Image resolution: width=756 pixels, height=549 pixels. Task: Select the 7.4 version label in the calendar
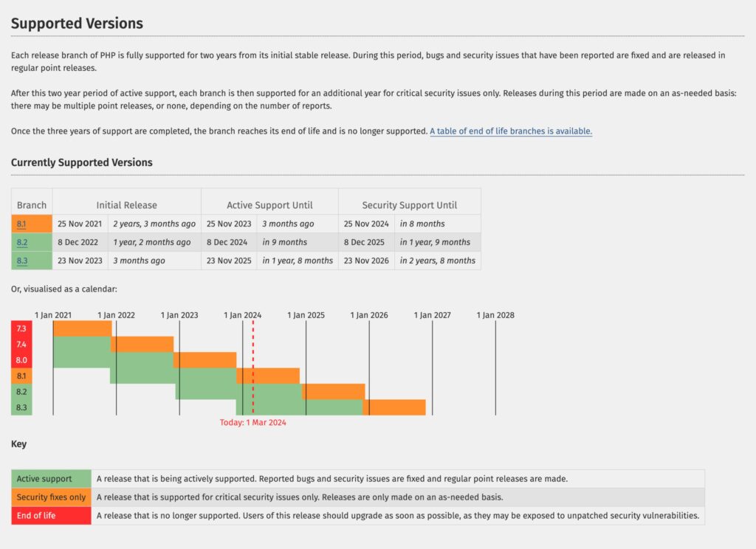click(21, 344)
